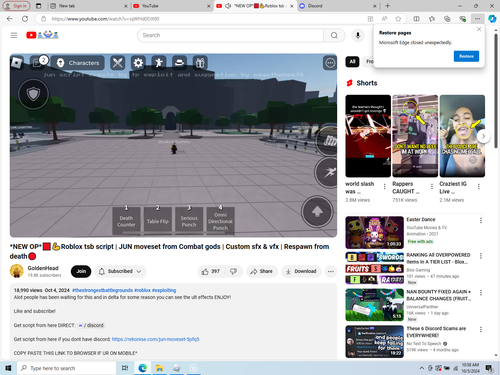Click the emote figure icon in video

pyautogui.click(x=159, y=63)
